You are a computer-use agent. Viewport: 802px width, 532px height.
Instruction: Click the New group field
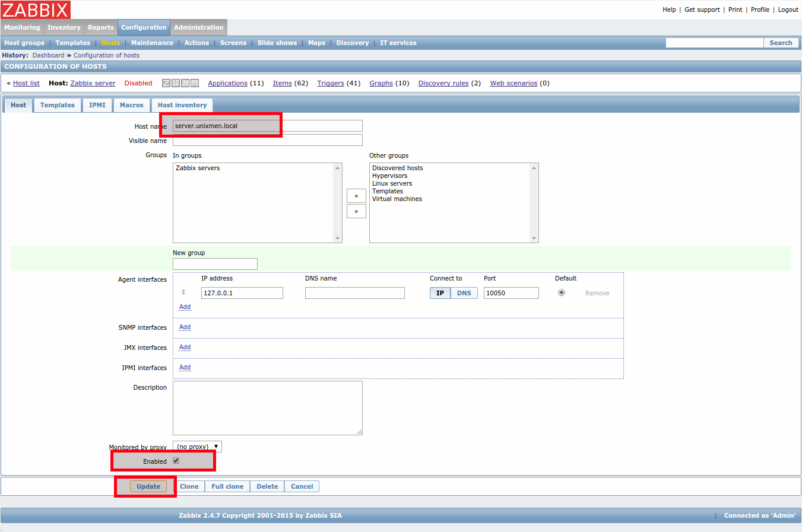(215, 264)
